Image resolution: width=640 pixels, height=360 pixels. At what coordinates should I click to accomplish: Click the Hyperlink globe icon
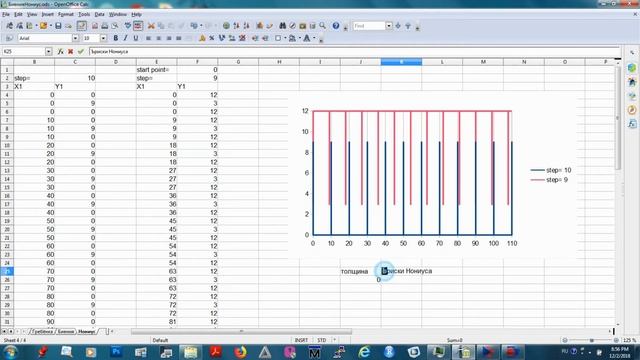point(226,26)
